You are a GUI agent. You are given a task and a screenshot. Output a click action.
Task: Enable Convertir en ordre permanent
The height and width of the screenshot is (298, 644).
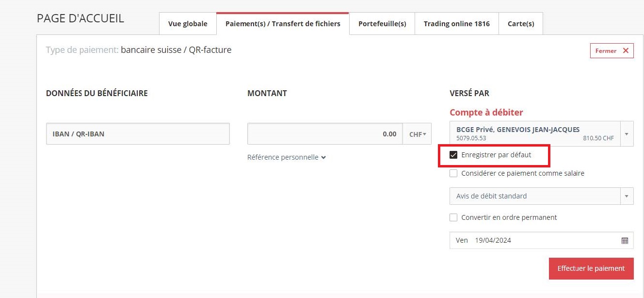pos(453,217)
